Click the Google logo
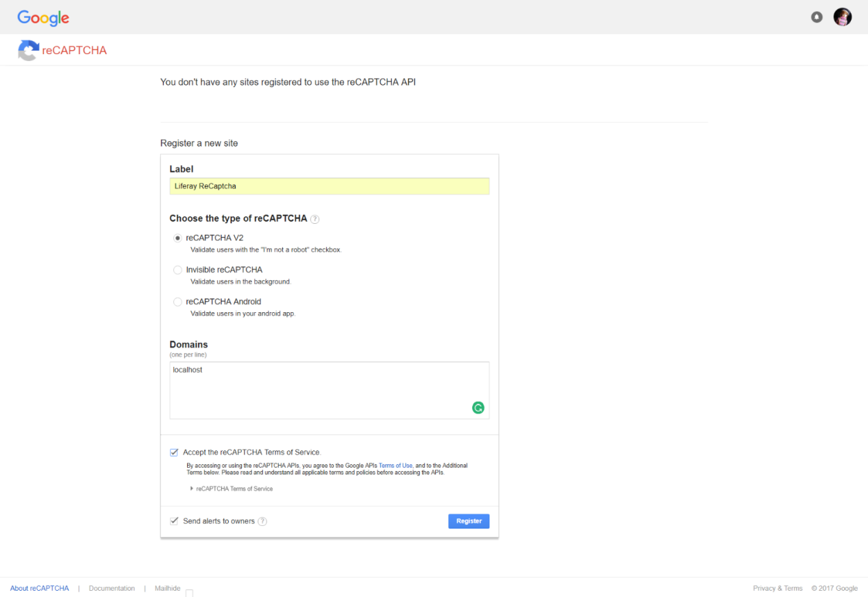This screenshot has width=868, height=597. [x=43, y=18]
